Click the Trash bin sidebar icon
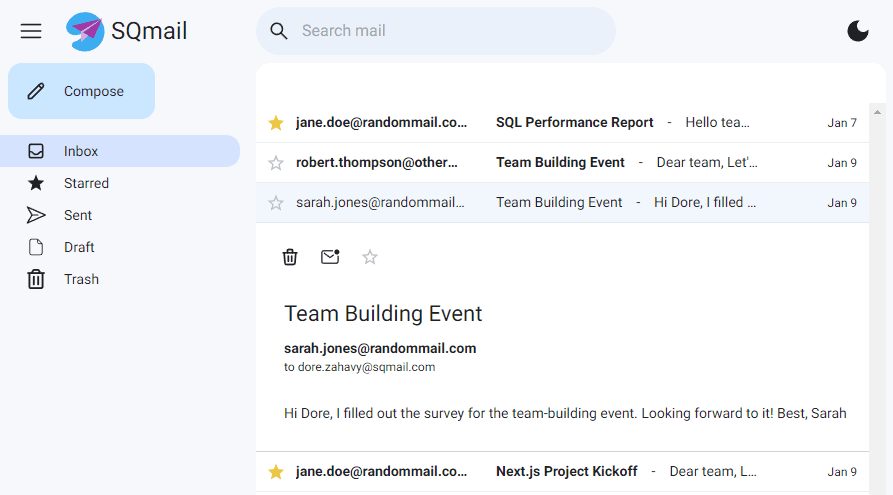This screenshot has width=893, height=495. [36, 279]
